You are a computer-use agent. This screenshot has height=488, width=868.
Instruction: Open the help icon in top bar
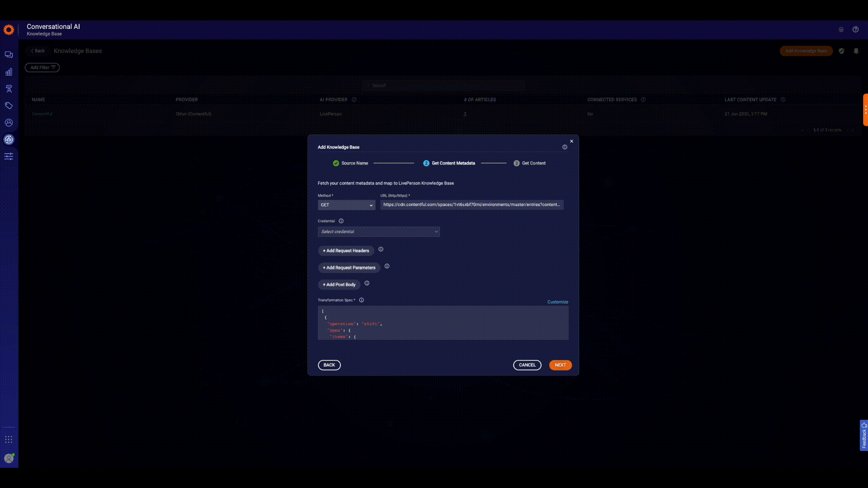855,29
